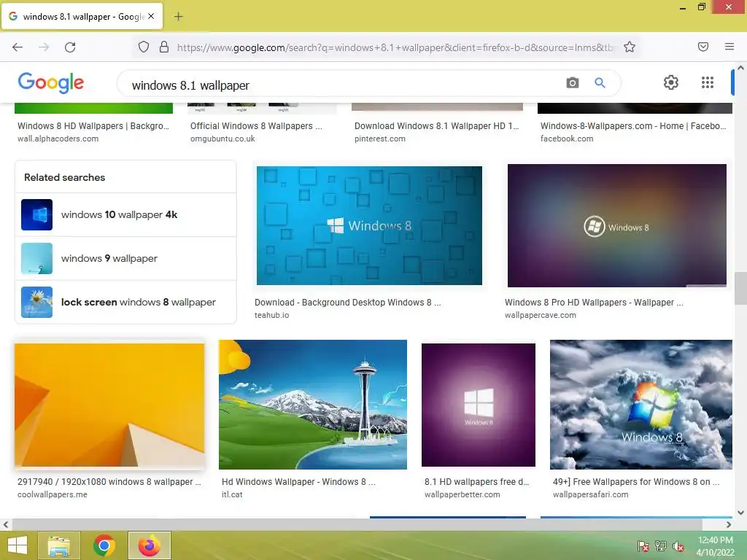Search by image using the camera icon

(x=573, y=83)
